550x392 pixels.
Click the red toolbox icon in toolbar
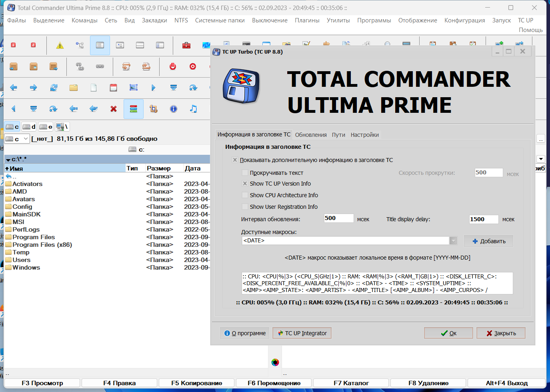pyautogui.click(x=186, y=45)
